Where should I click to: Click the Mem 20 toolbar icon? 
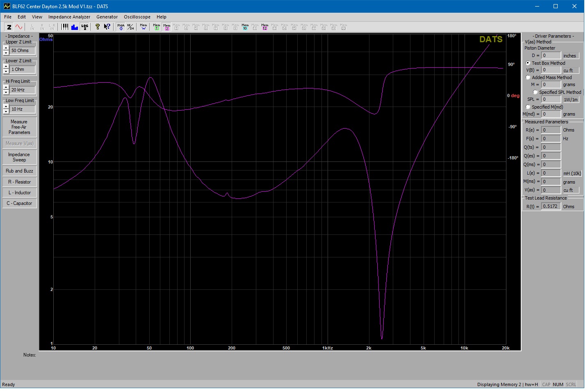[344, 27]
